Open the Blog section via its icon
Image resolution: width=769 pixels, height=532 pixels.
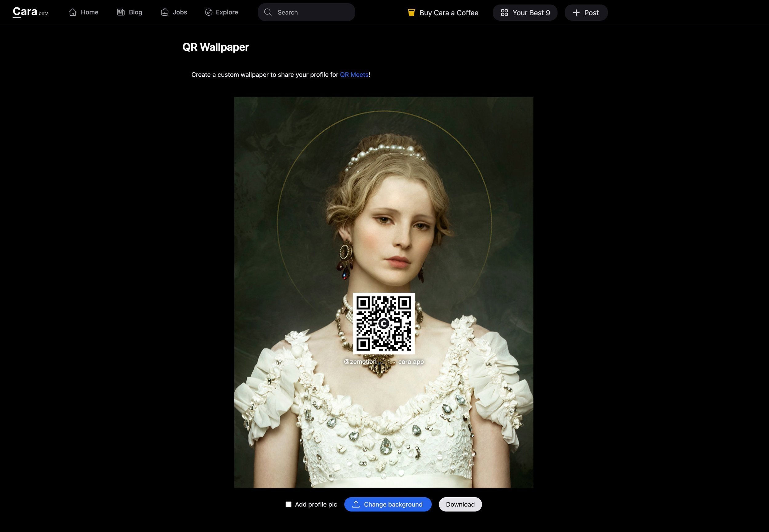point(120,12)
